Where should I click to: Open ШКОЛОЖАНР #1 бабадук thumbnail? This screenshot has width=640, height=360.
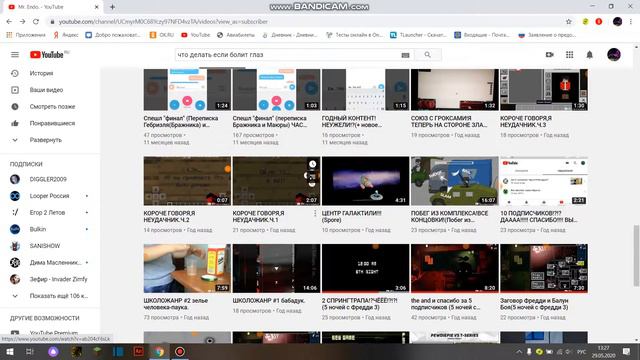276,268
